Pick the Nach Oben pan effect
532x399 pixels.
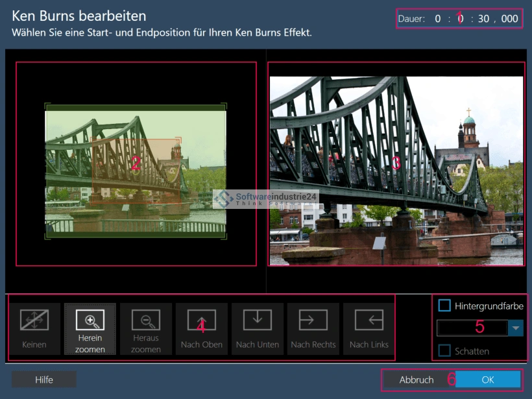pyautogui.click(x=202, y=328)
